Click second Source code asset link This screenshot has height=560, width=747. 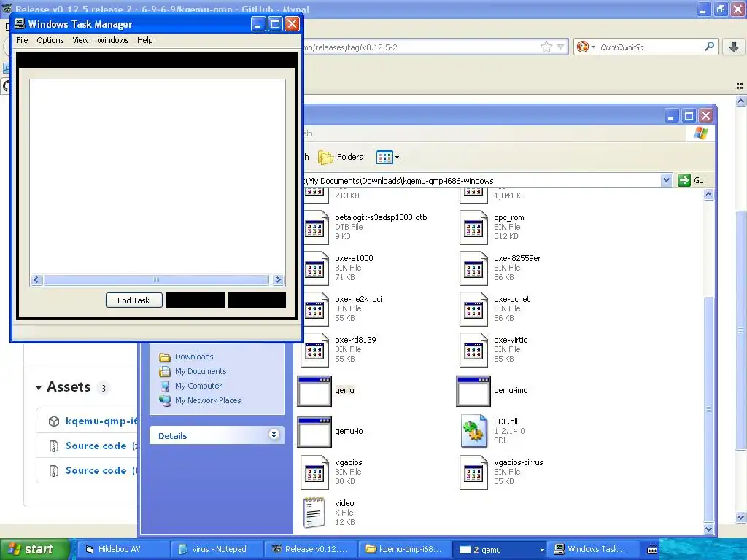[96, 470]
